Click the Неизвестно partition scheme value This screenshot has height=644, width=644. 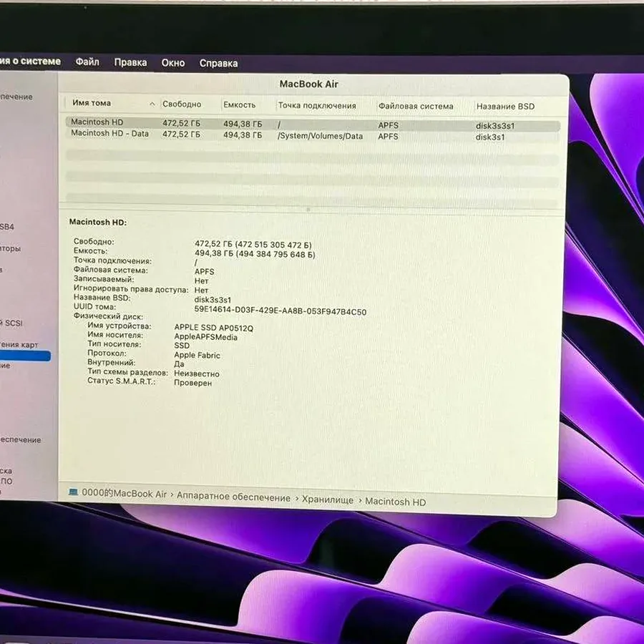[196, 374]
